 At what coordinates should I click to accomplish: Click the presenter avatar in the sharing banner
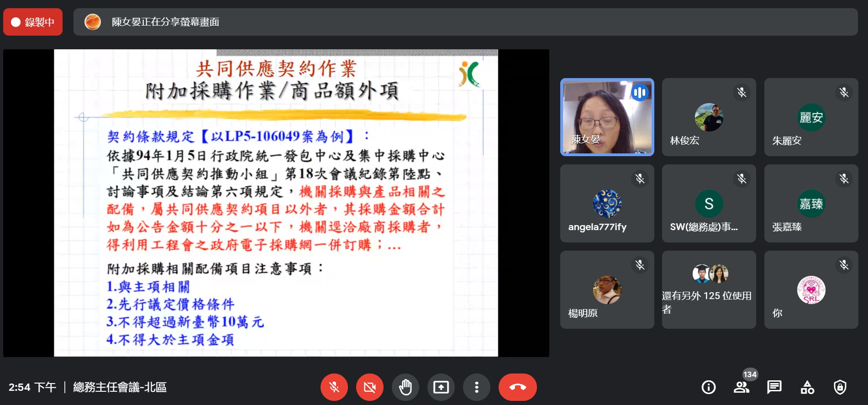pyautogui.click(x=93, y=22)
